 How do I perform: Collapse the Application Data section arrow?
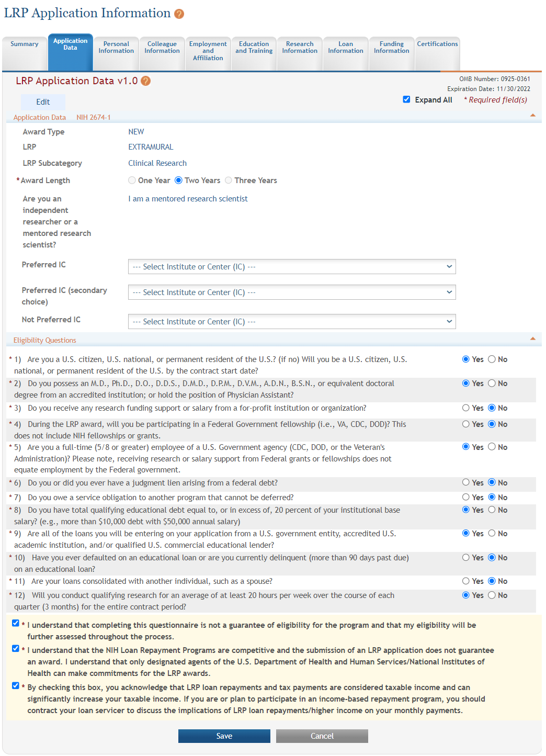[533, 114]
